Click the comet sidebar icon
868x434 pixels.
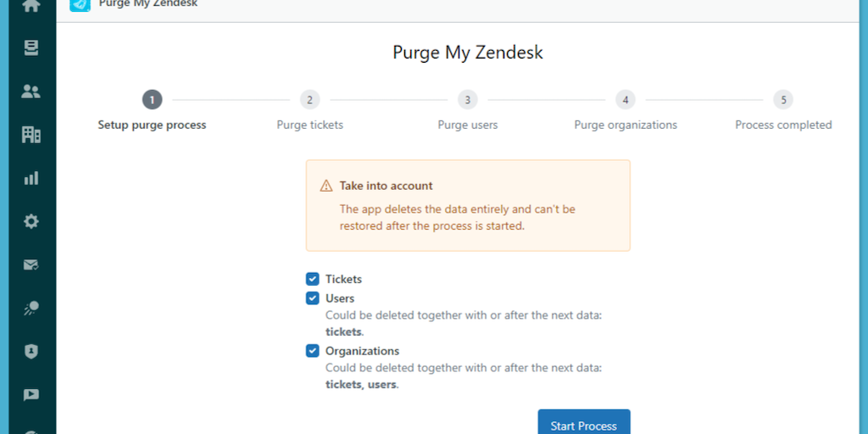tap(31, 308)
